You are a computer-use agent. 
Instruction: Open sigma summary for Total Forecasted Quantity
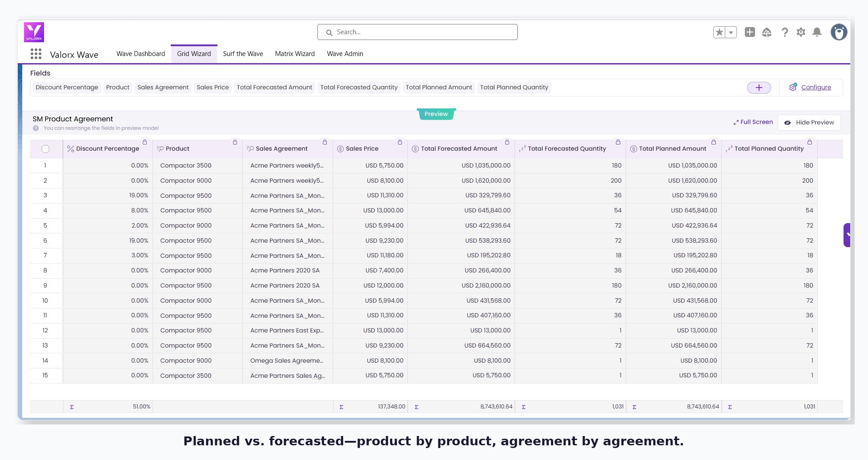click(524, 407)
